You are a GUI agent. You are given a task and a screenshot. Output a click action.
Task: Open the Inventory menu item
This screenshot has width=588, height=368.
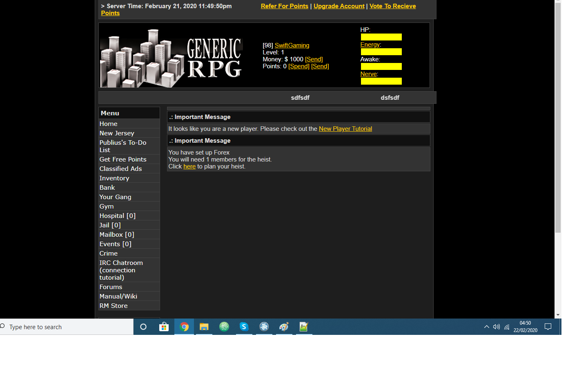tap(114, 178)
